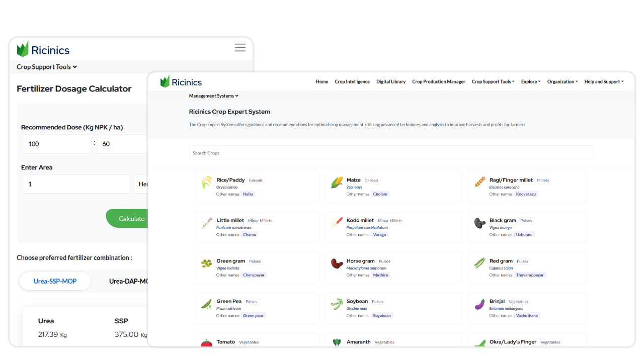
Task: Expand the Management Systems dropdown
Action: (x=213, y=96)
